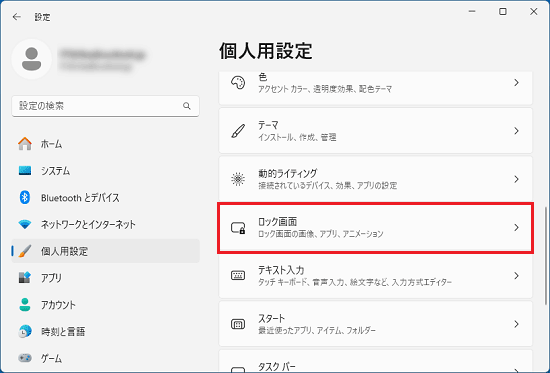Go to ゲーム settings
Viewport: 550px width, 373px height.
coord(105,358)
